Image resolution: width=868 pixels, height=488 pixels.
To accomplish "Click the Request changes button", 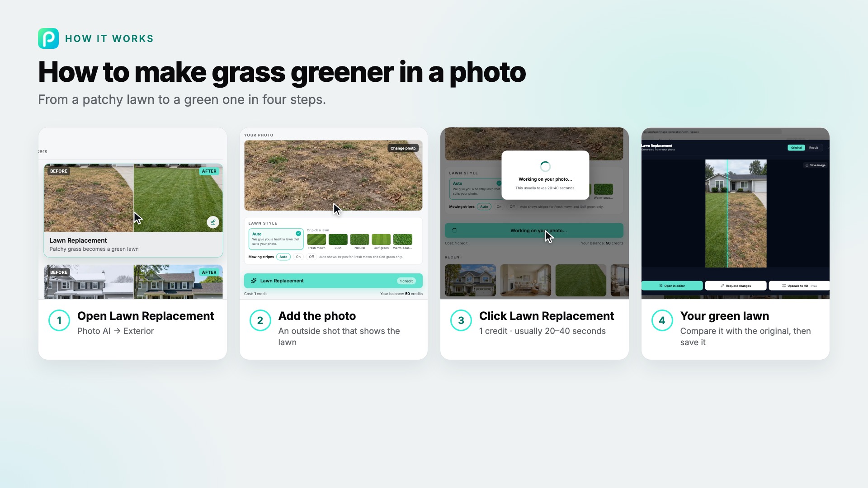I will [736, 286].
